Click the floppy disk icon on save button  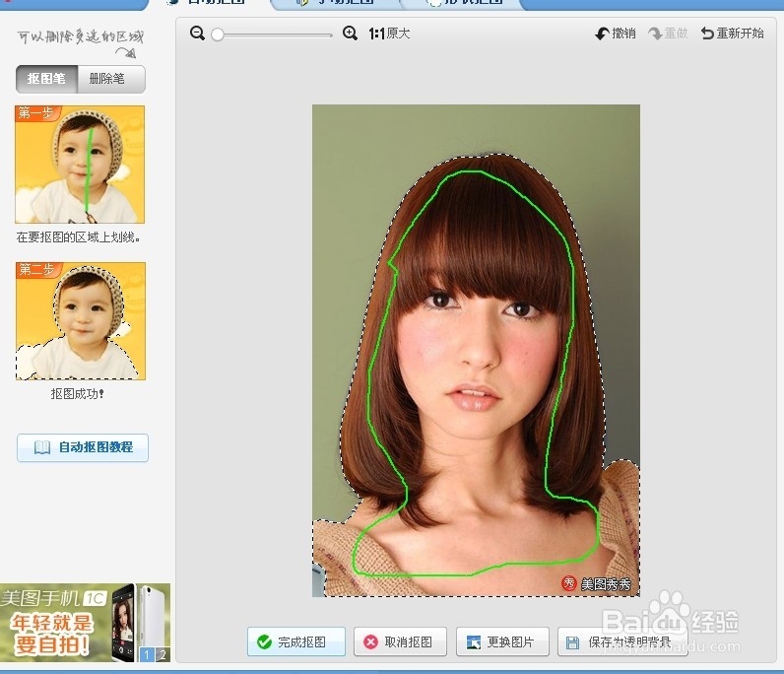(x=572, y=642)
